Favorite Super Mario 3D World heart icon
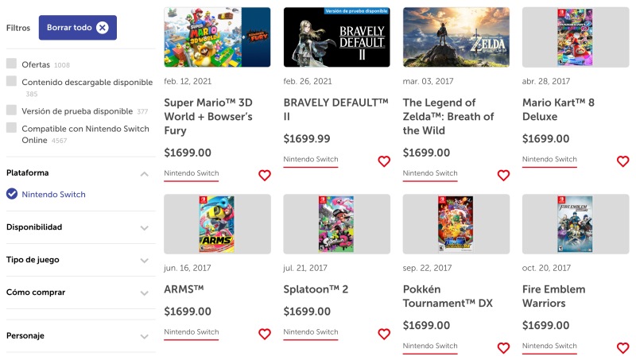636x364 pixels. tap(265, 176)
